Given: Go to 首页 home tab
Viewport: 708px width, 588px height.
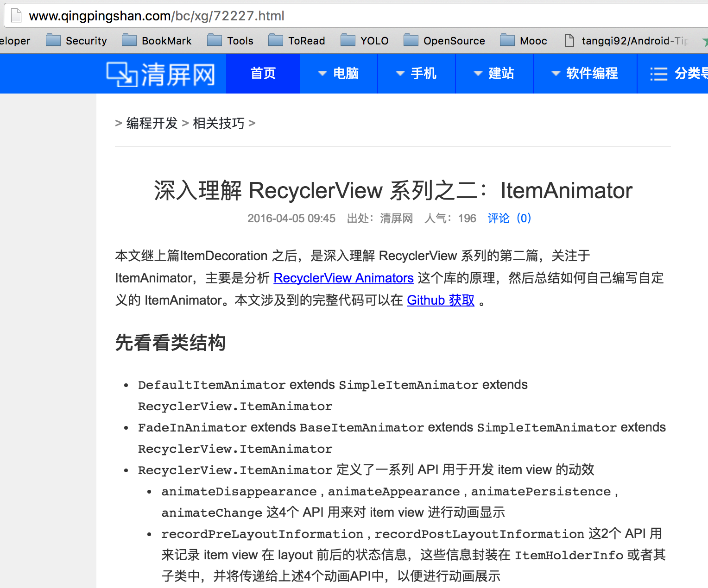Looking at the screenshot, I should click(263, 74).
